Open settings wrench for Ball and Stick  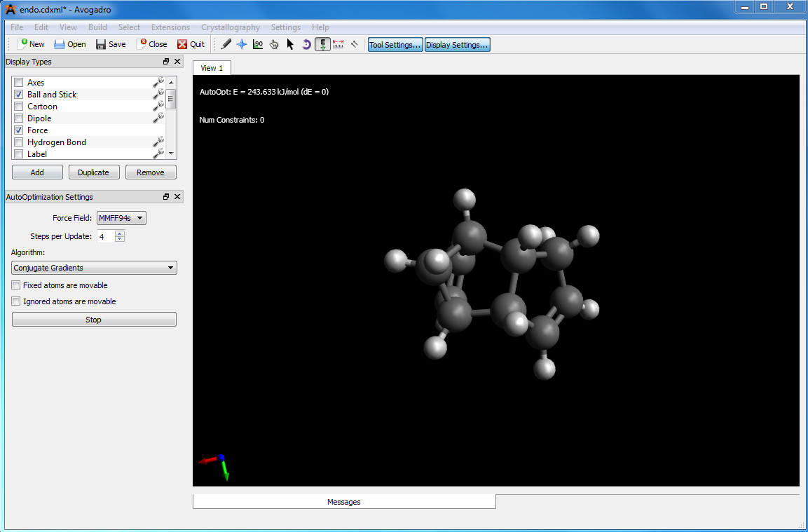[x=158, y=94]
